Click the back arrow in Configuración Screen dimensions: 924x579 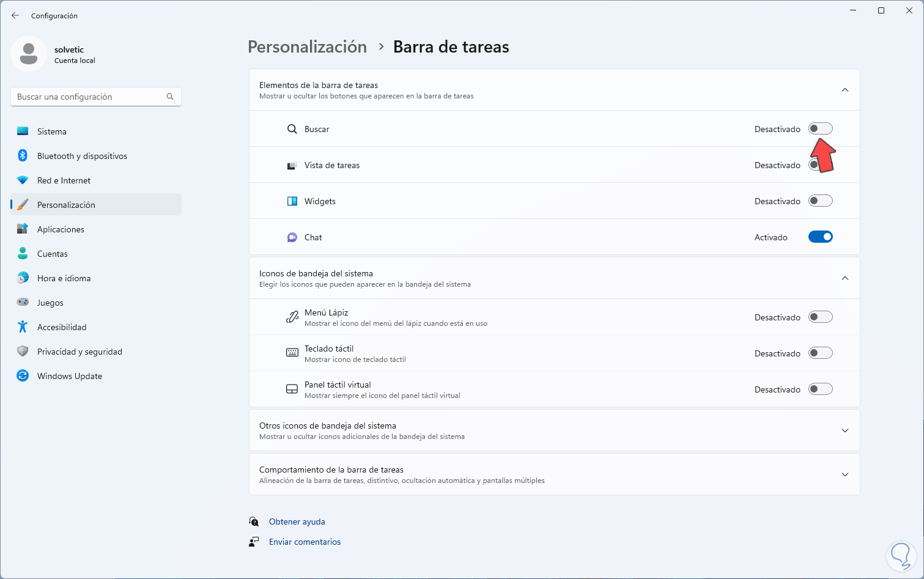coord(15,15)
